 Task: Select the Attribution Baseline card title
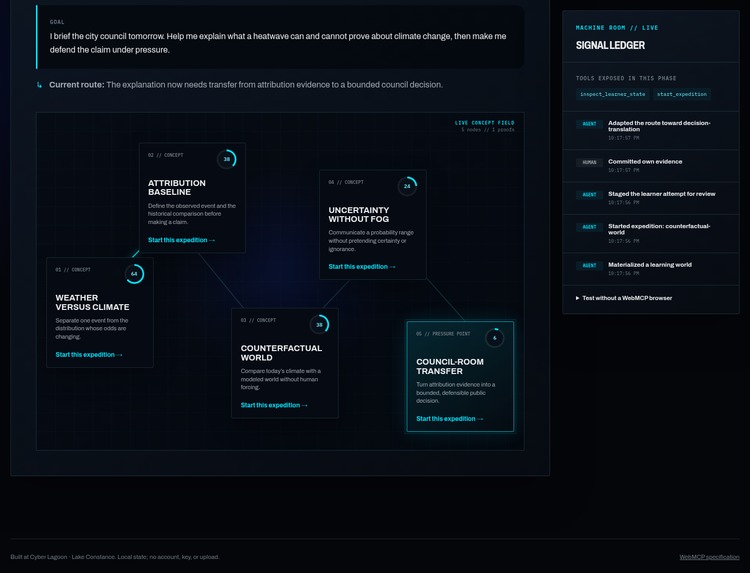click(x=176, y=187)
